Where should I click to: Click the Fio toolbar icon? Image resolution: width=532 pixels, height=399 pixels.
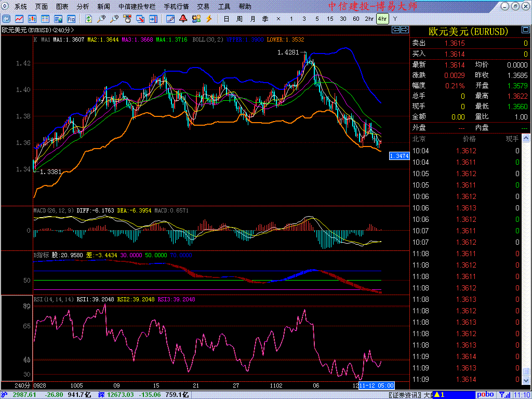coord(71,19)
